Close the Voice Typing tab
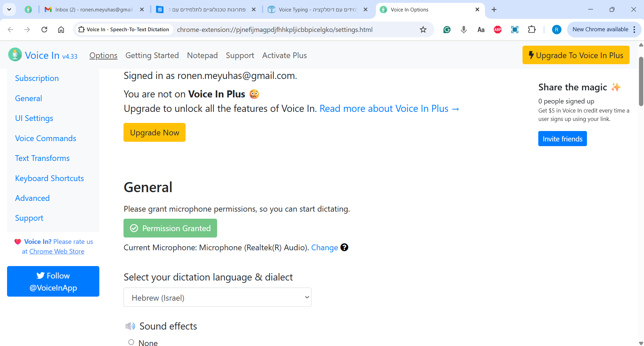644x346 pixels. click(365, 9)
